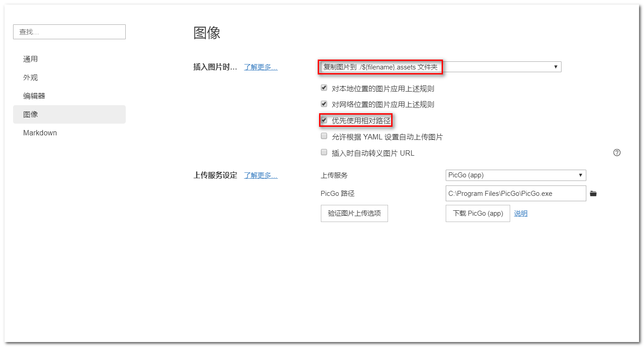Click the 图像 page heading
The width and height of the screenshot is (644, 347).
[207, 33]
